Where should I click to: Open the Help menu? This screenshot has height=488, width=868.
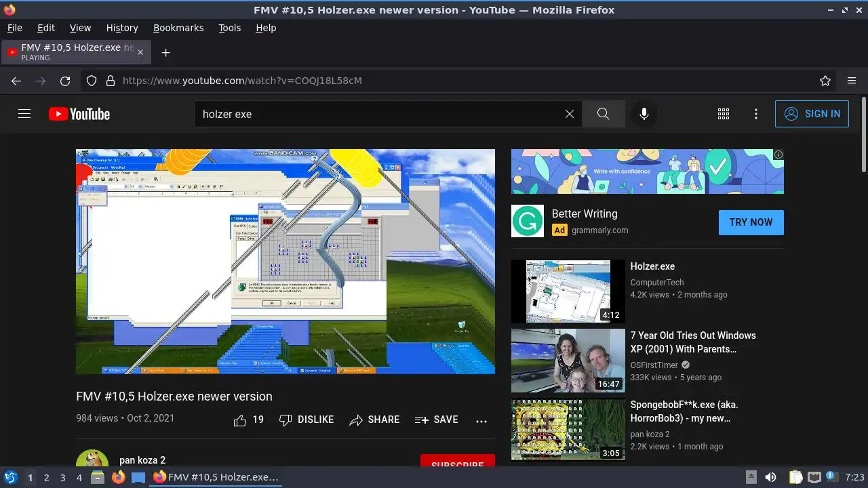pos(266,28)
